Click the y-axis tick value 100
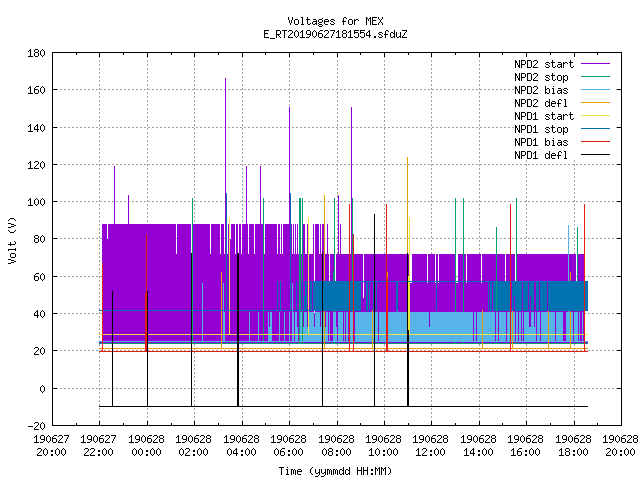This screenshot has height=480, width=640. [36, 202]
